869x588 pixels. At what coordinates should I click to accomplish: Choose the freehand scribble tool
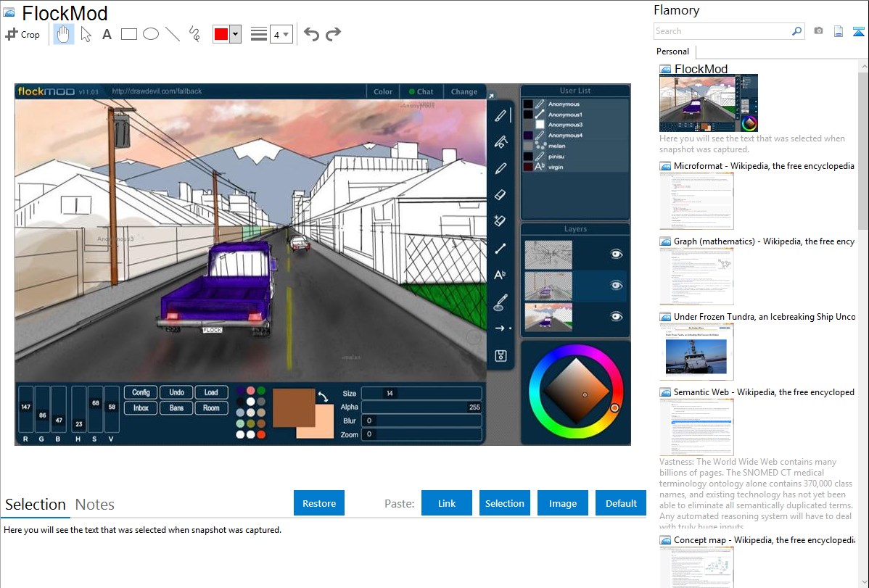(194, 34)
